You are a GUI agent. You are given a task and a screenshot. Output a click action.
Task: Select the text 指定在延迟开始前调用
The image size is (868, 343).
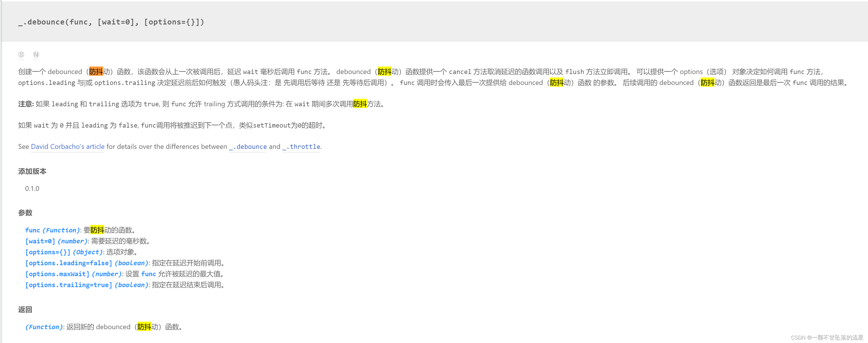[x=186, y=263]
